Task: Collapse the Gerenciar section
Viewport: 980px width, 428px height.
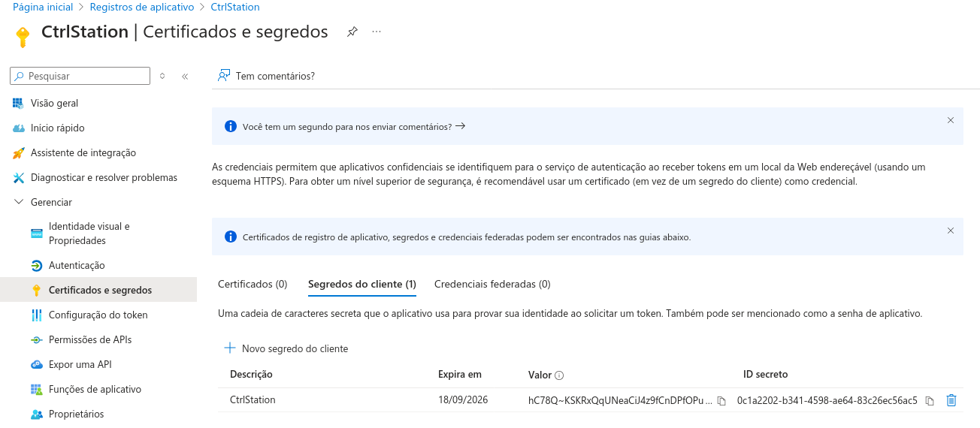Action: pos(19,202)
